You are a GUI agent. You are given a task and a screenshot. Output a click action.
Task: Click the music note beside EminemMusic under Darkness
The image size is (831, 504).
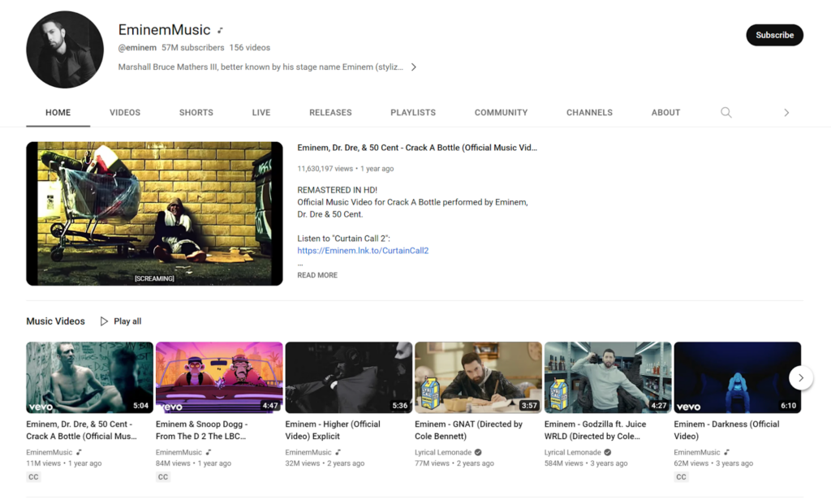(726, 452)
